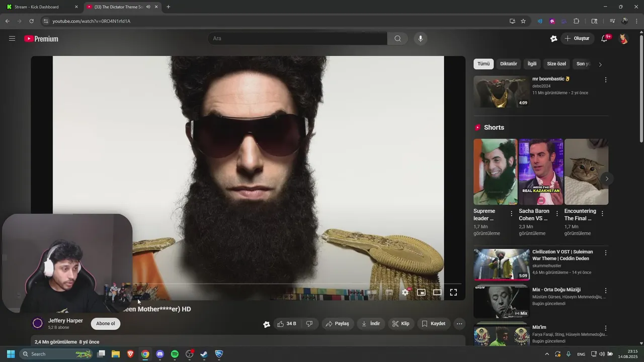The image size is (644, 362).
Task: Open Supreme leader Short thumbnail
Action: [495, 172]
